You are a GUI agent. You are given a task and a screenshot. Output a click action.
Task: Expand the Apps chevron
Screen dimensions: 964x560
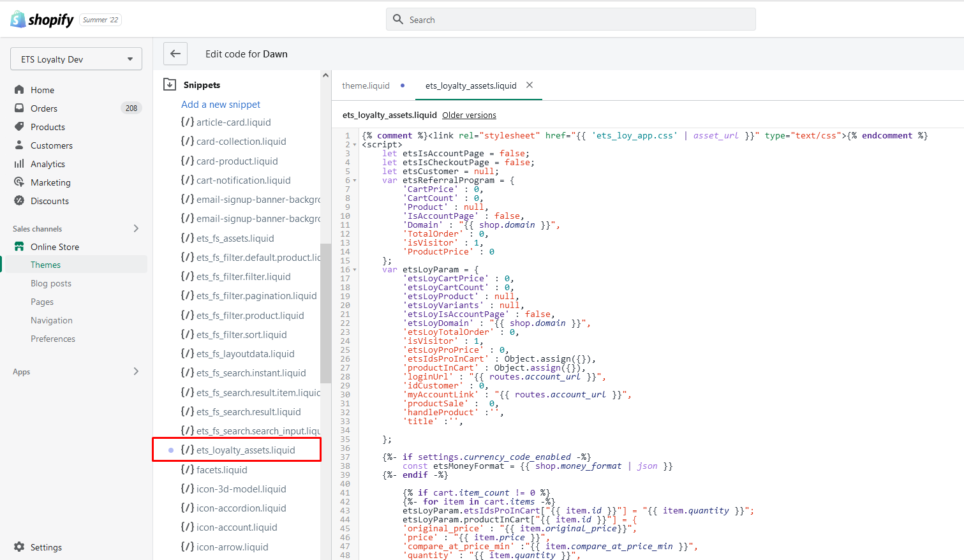click(x=136, y=371)
